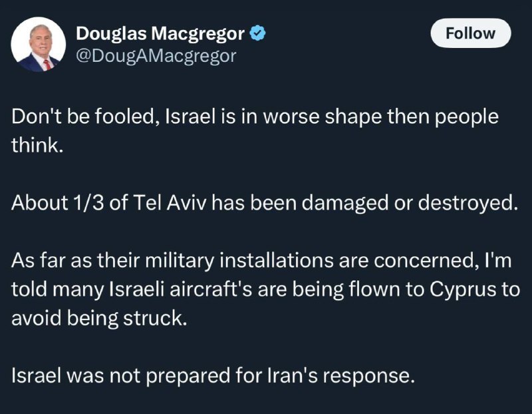Click the words "Tel Aviv"

coord(170,203)
